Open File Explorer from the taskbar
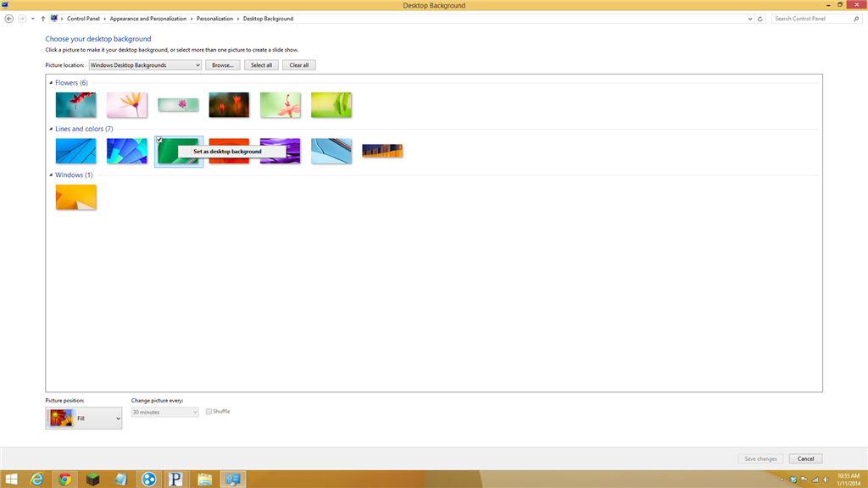868x488 pixels. 203,479
